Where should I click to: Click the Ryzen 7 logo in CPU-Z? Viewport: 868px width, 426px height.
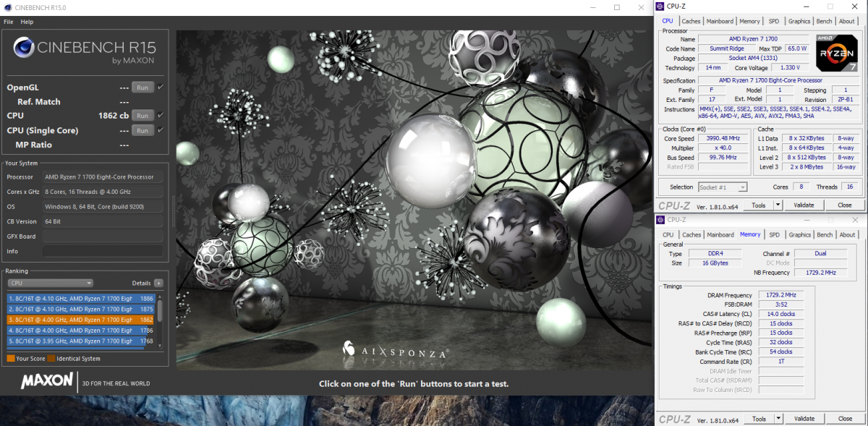pos(837,53)
